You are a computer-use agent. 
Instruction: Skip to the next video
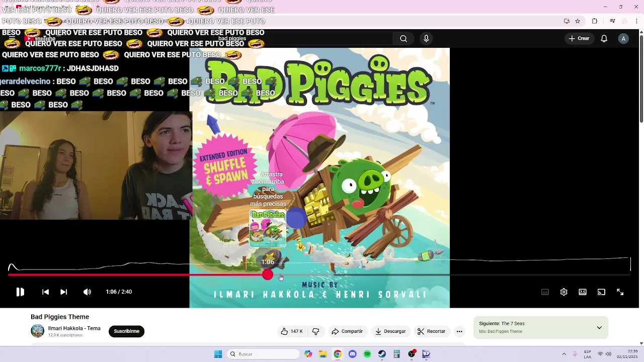tap(63, 292)
